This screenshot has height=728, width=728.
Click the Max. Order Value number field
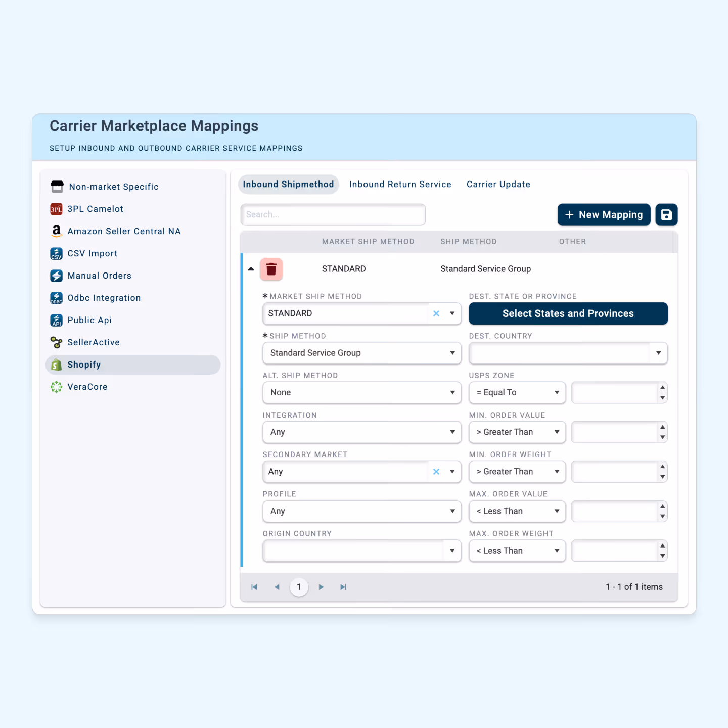(614, 511)
